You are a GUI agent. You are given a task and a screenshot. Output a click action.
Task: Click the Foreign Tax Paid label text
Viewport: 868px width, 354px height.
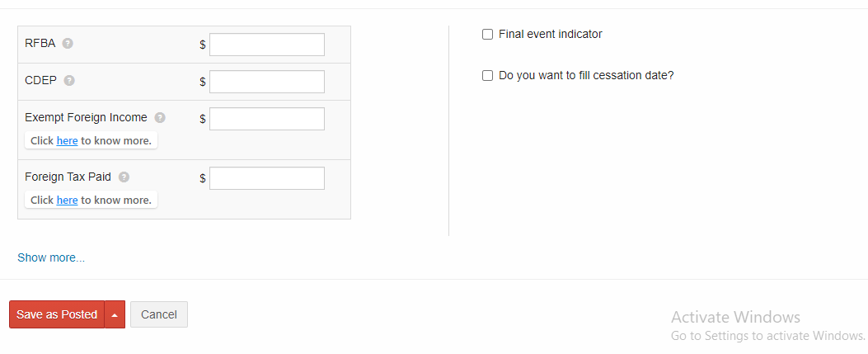pos(68,177)
